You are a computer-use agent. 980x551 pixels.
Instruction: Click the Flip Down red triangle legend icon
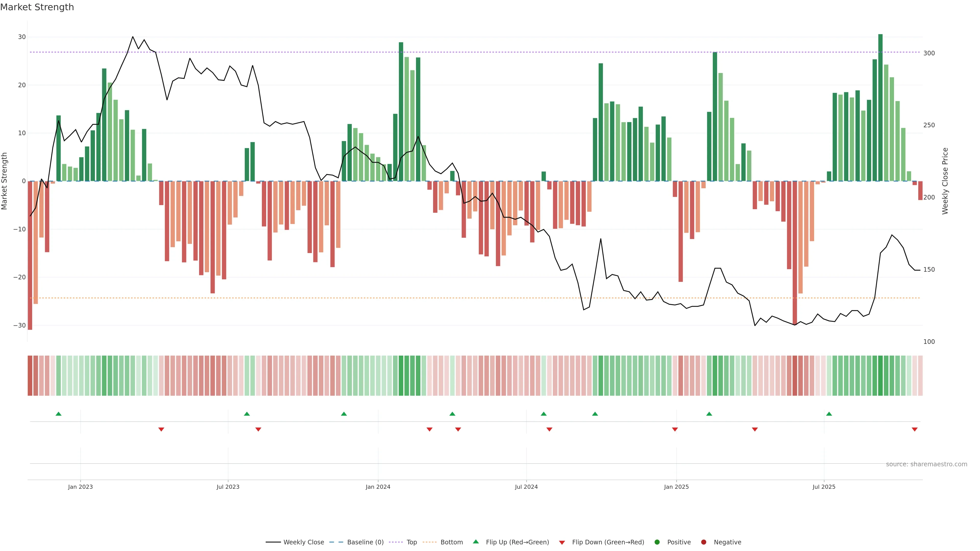point(562,543)
